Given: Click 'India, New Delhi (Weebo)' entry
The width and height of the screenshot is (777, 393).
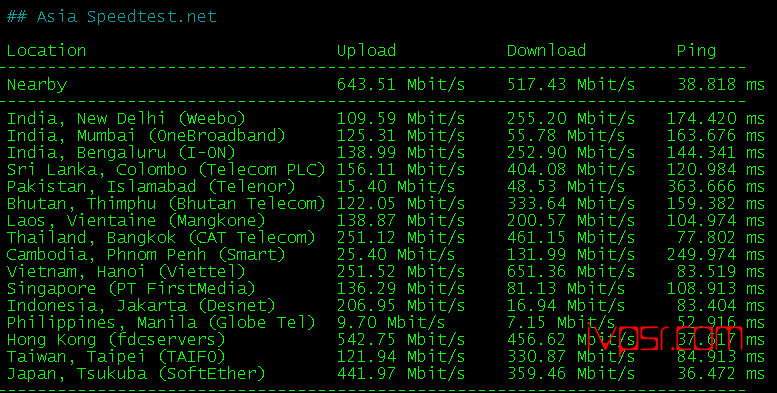Looking at the screenshot, I should (126, 118).
